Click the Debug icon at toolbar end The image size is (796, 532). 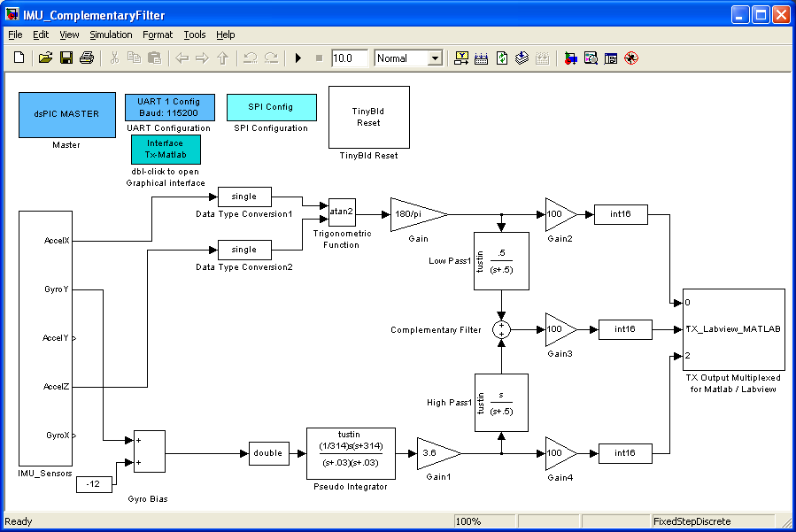[x=631, y=58]
